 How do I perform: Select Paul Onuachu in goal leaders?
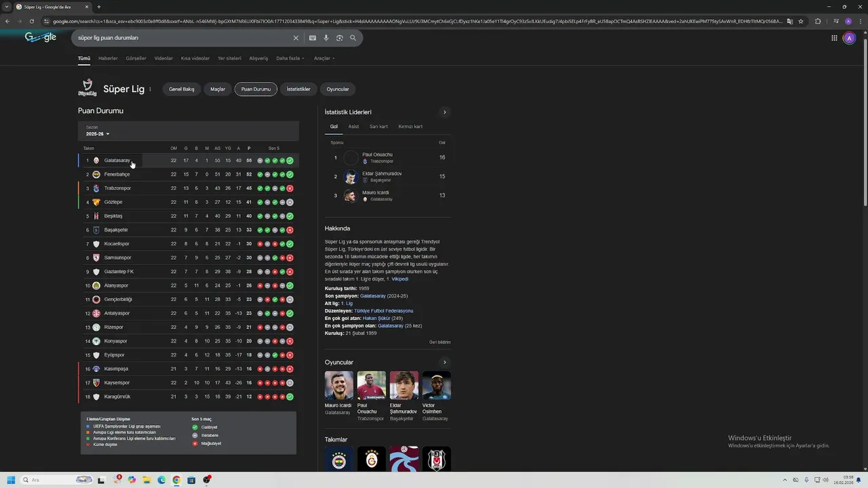click(388, 157)
